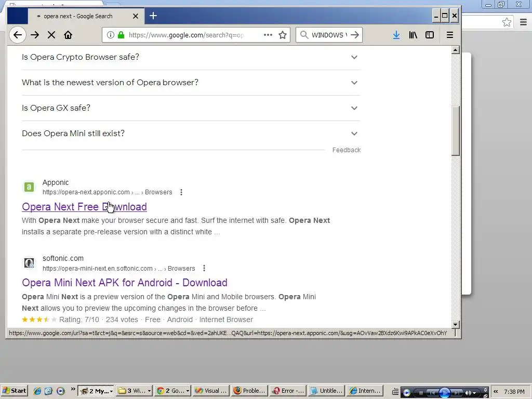Click the vertical scrollbar thumb
The image size is (532, 399).
[455, 131]
